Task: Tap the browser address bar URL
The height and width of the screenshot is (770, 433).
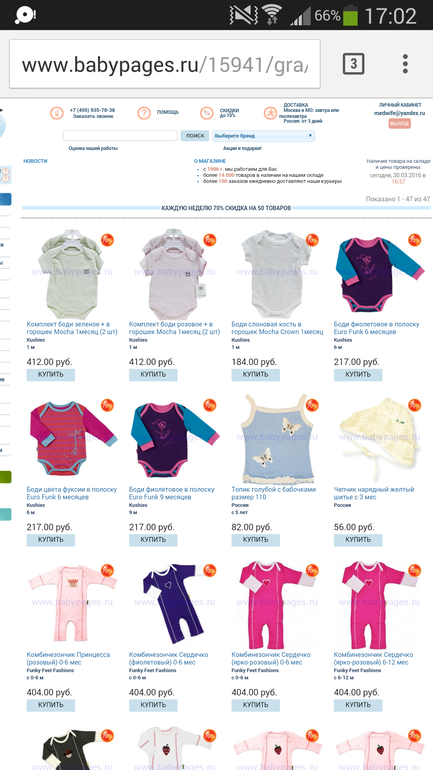Action: point(165,64)
